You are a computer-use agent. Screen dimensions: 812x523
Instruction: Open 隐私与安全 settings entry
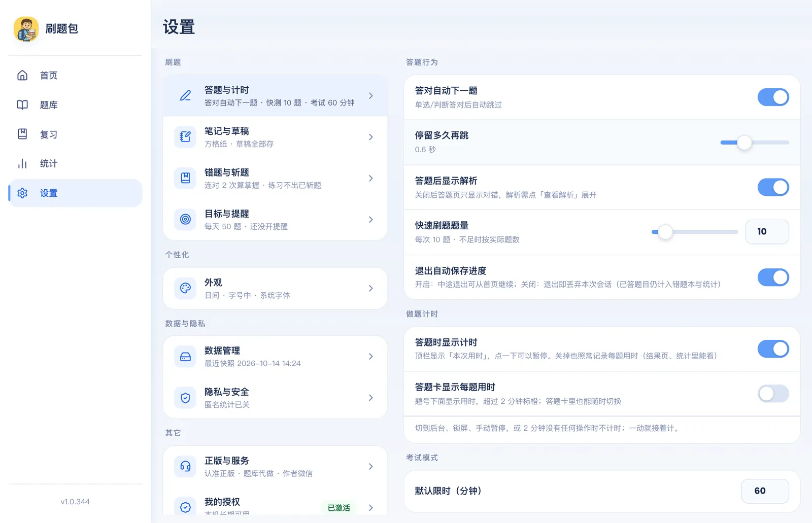275,398
